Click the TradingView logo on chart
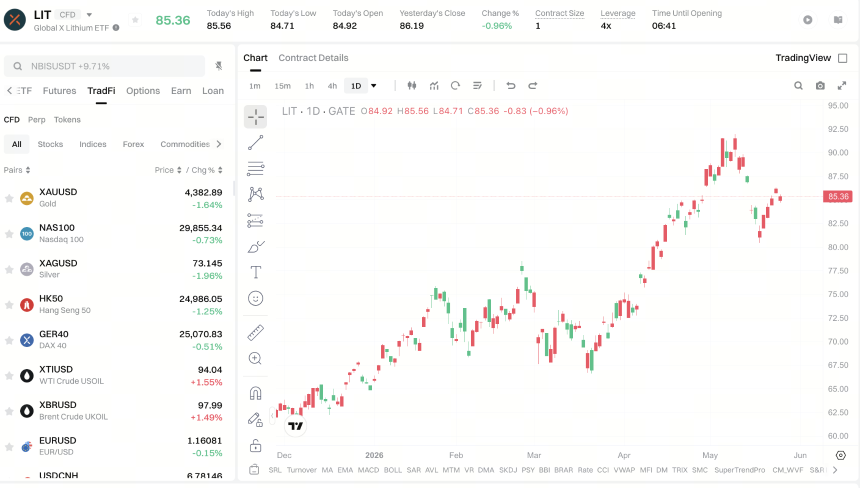 click(296, 426)
